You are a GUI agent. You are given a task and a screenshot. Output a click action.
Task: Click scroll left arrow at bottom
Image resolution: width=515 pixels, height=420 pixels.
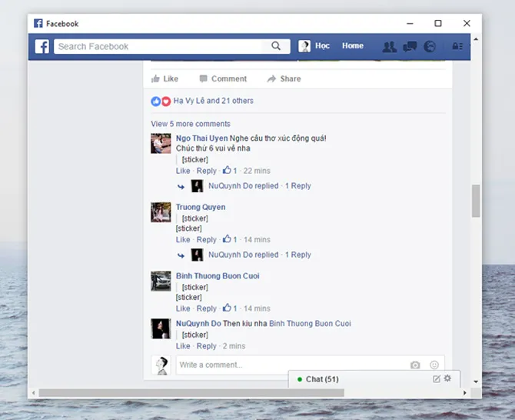pyautogui.click(x=33, y=393)
